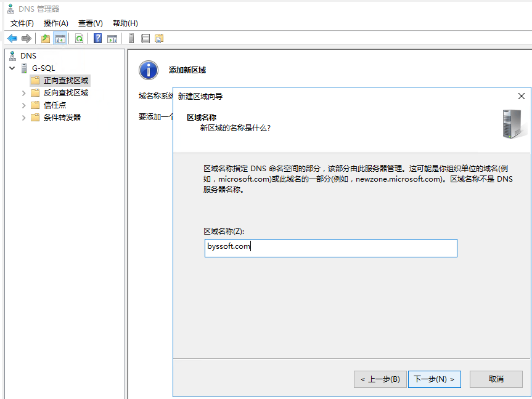Open the 查看(V) menu
This screenshot has width=532, height=399.
pyautogui.click(x=91, y=23)
